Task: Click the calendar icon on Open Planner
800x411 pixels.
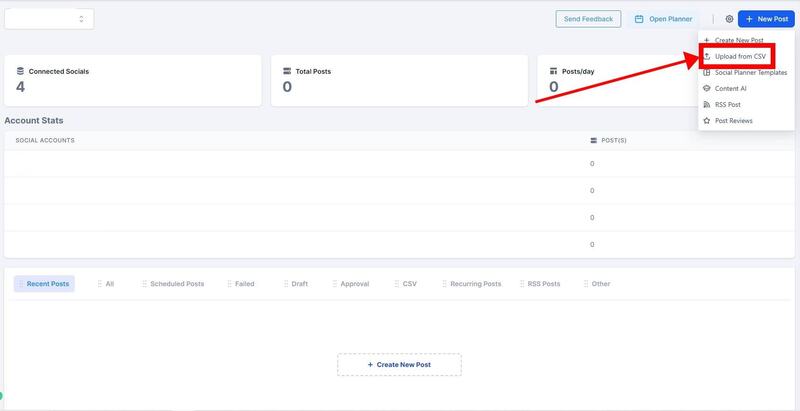Action: coord(639,19)
